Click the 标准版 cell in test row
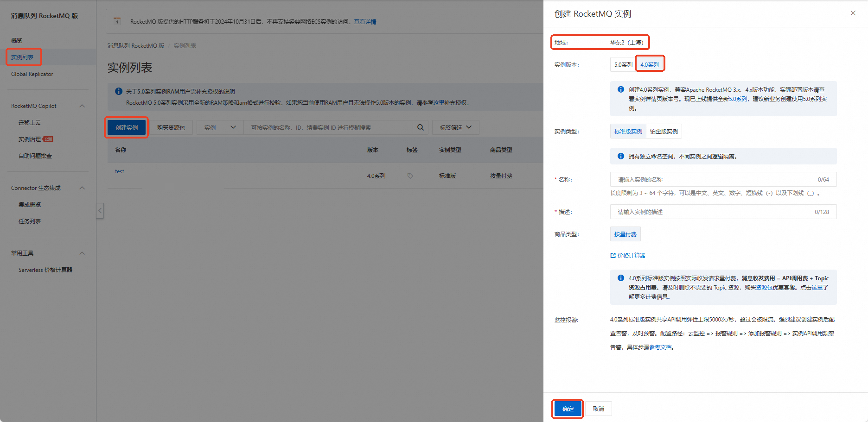This screenshot has width=868, height=422. click(447, 176)
